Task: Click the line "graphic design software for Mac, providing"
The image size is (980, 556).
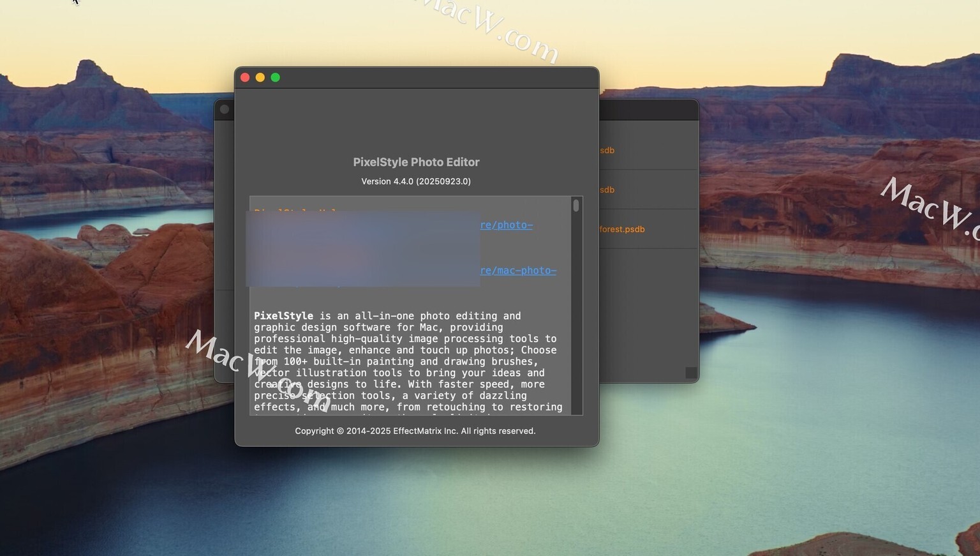Action: click(x=378, y=327)
